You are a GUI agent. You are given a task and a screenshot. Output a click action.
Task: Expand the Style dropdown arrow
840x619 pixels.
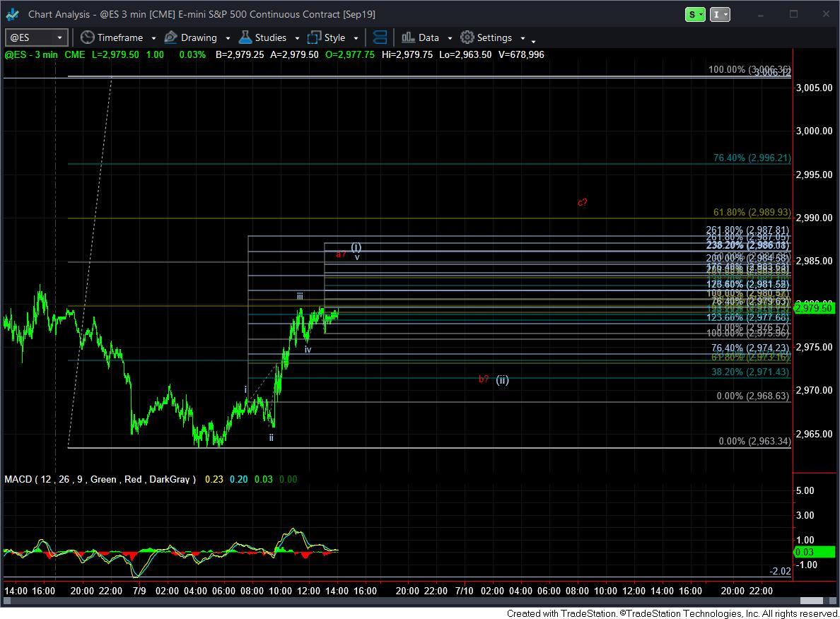pos(356,39)
